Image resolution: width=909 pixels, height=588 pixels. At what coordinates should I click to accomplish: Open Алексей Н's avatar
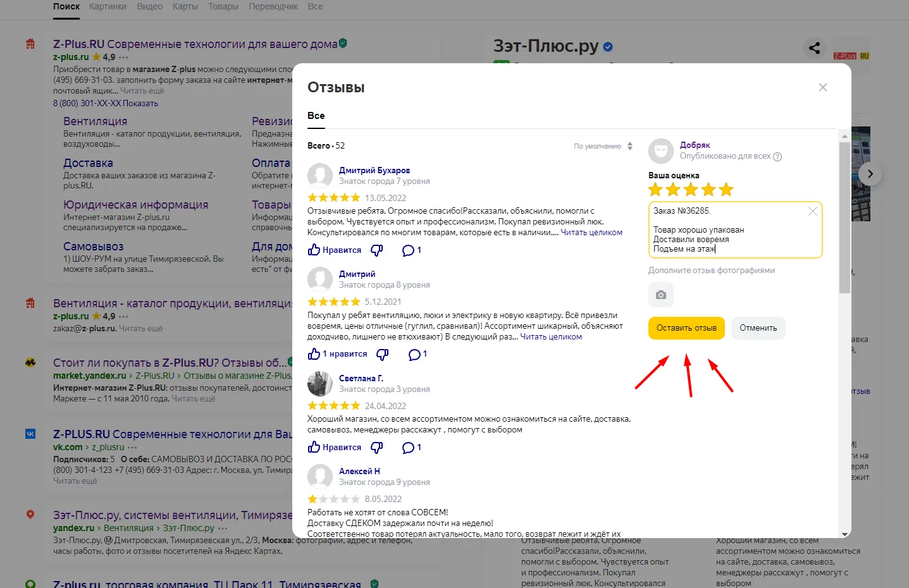(320, 477)
